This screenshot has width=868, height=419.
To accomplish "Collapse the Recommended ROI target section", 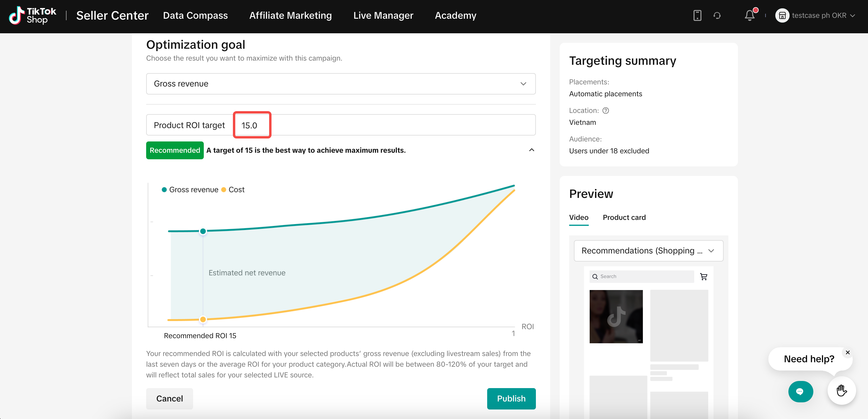I will (x=531, y=150).
